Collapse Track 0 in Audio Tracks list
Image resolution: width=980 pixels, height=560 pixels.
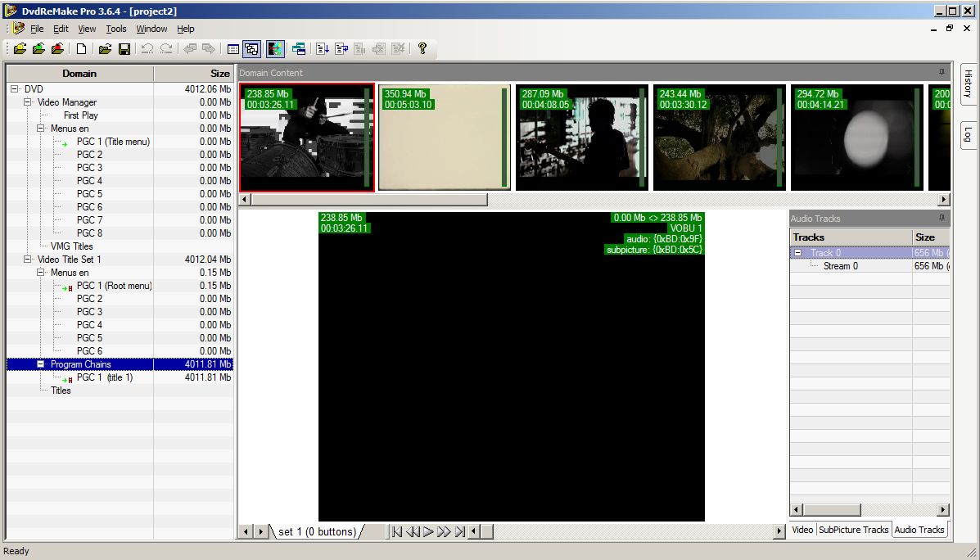pyautogui.click(x=798, y=253)
